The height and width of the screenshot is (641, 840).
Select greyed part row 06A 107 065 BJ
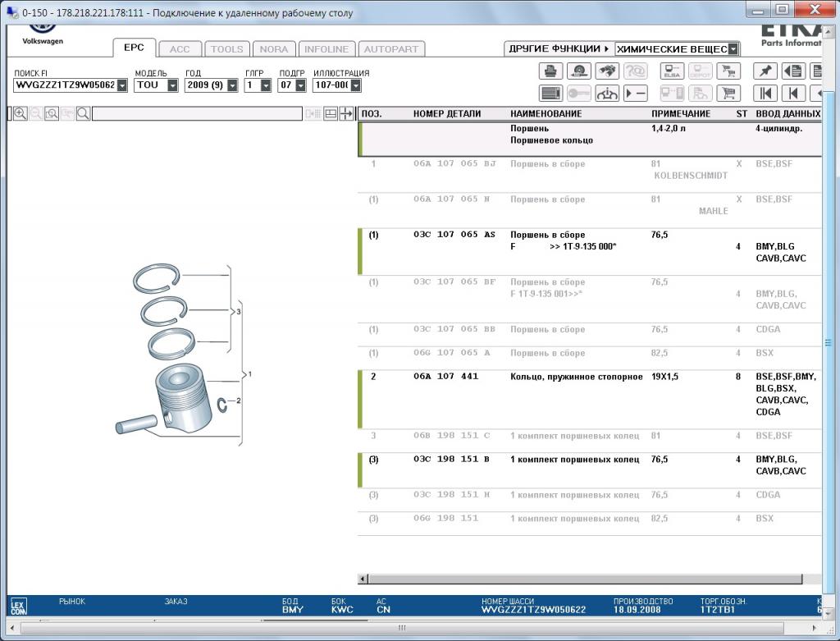pyautogui.click(x=589, y=175)
